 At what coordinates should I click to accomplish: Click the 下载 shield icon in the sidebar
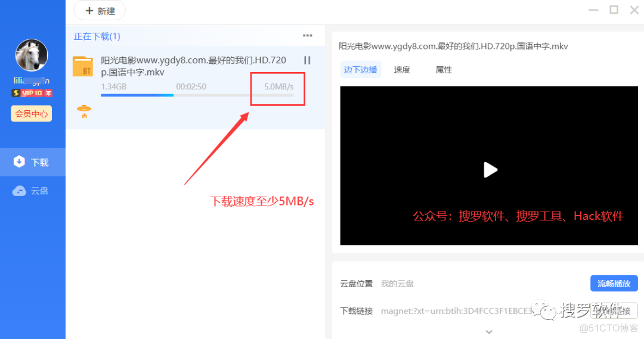pyautogui.click(x=19, y=161)
